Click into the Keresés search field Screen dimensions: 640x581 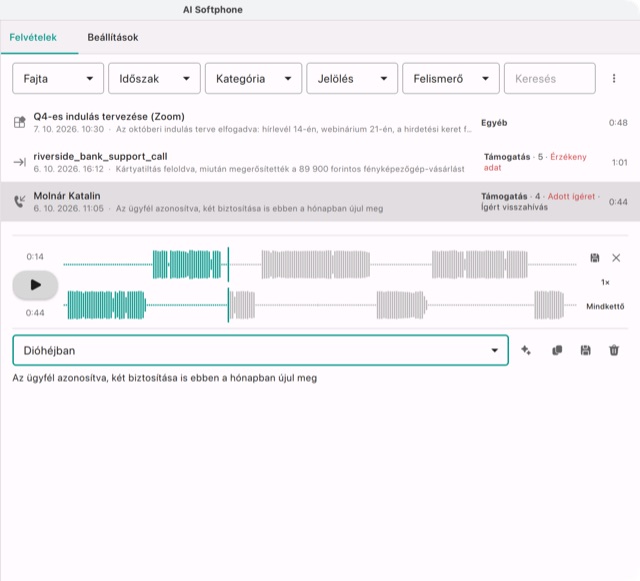(549, 78)
